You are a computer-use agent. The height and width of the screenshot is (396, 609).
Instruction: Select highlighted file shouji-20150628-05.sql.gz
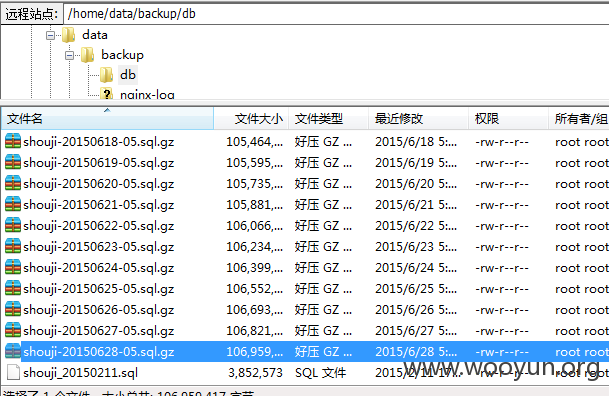[x=99, y=352]
